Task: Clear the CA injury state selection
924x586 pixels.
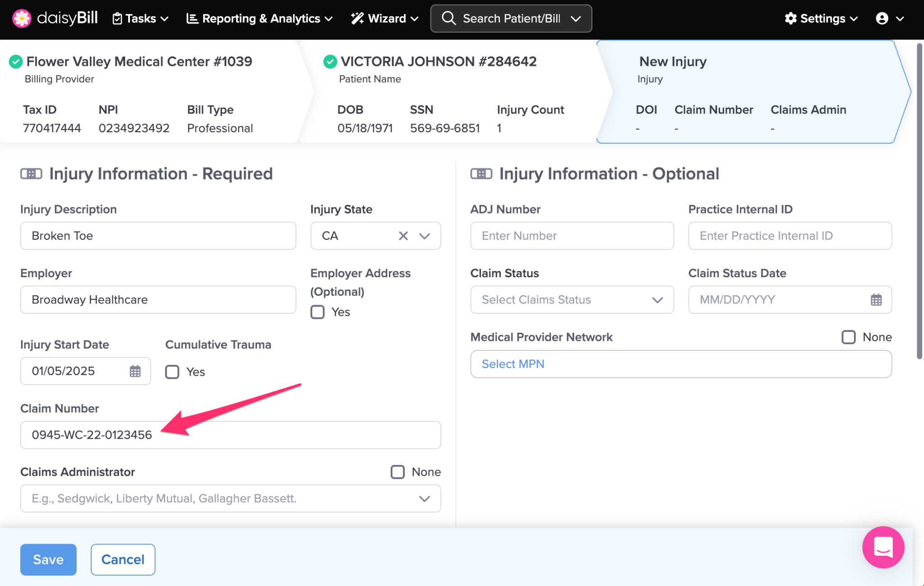Action: (x=403, y=236)
